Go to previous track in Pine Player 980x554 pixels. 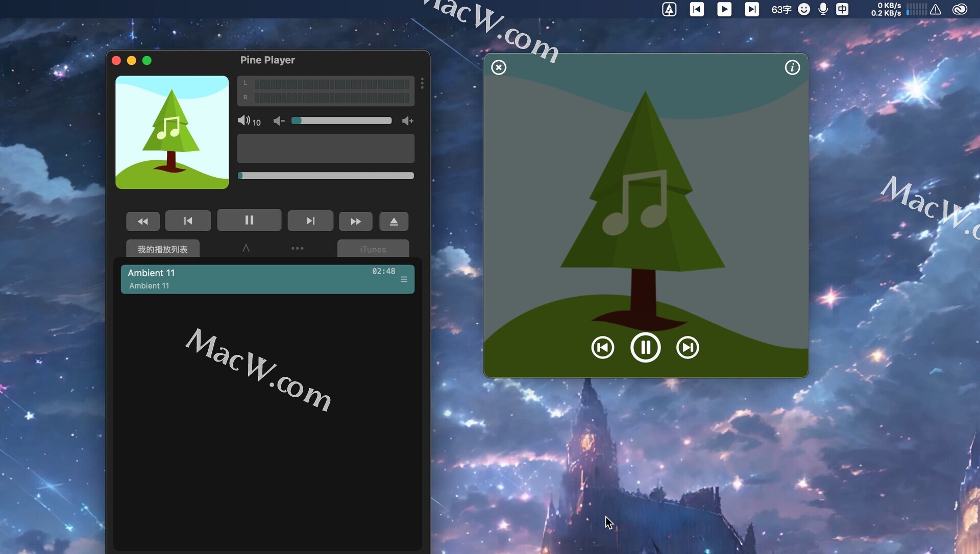pos(188,221)
